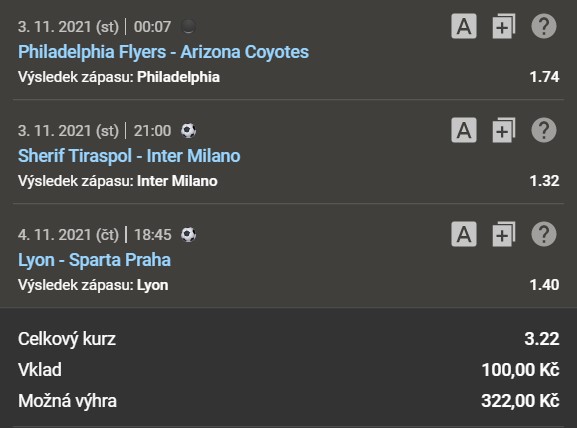This screenshot has height=428, width=577.
Task: Select the 1.74 odds for Philadelphia
Action: tap(544, 77)
